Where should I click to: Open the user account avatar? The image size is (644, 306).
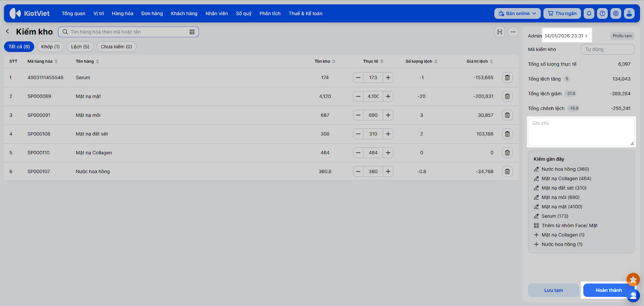[x=629, y=13]
